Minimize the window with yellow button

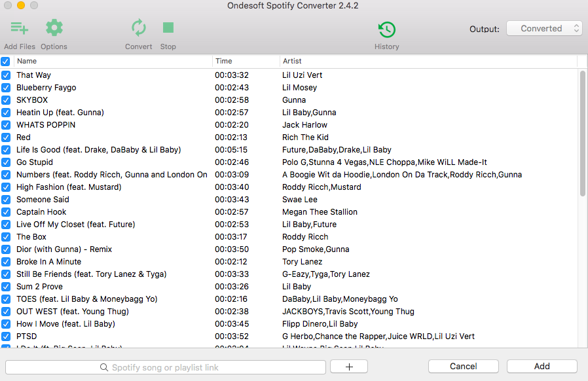pos(21,5)
